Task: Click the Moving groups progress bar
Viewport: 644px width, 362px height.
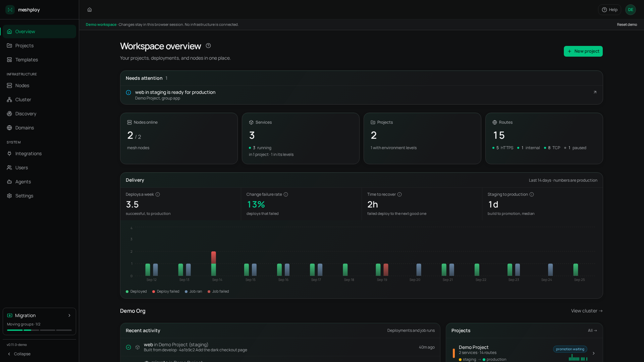Action: tap(40, 330)
